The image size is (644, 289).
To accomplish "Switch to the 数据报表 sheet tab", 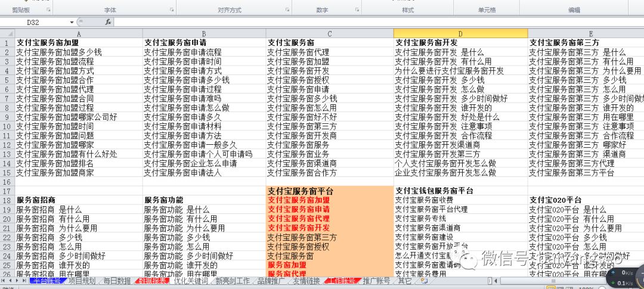I will pyautogui.click(x=152, y=281).
